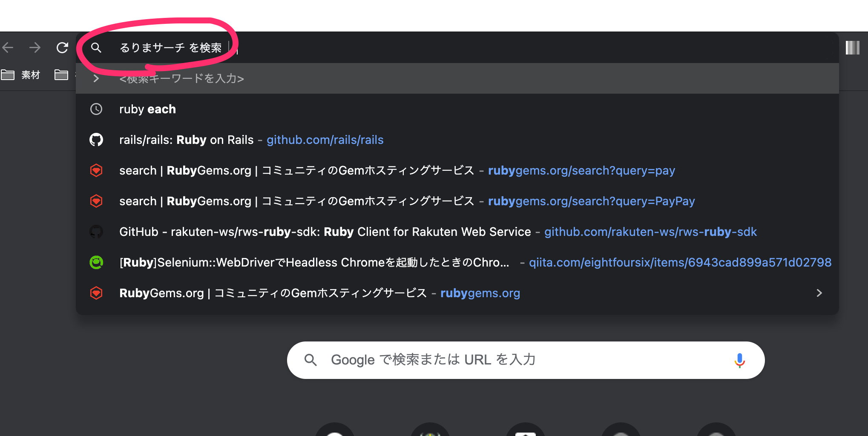This screenshot has height=436, width=868.
Task: Open the rubygems.org link on last row
Action: (x=480, y=293)
